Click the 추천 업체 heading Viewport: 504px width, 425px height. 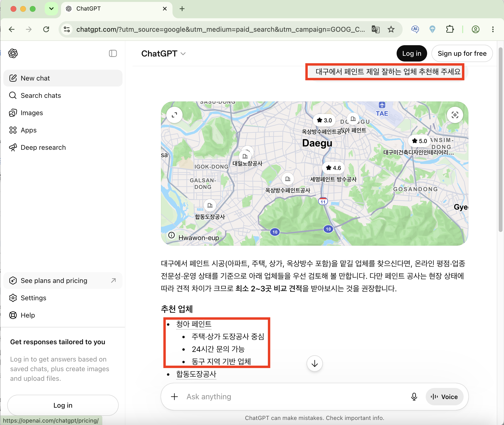tap(177, 309)
